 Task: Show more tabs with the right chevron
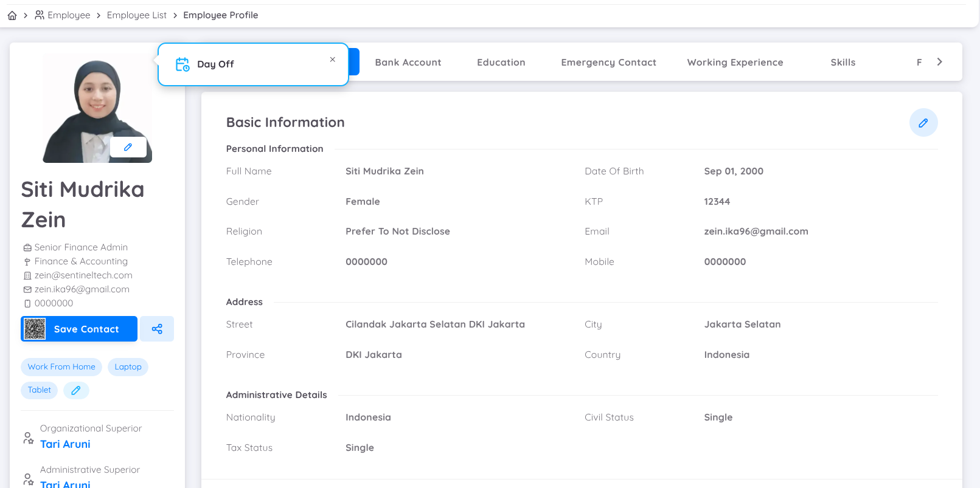pos(940,62)
